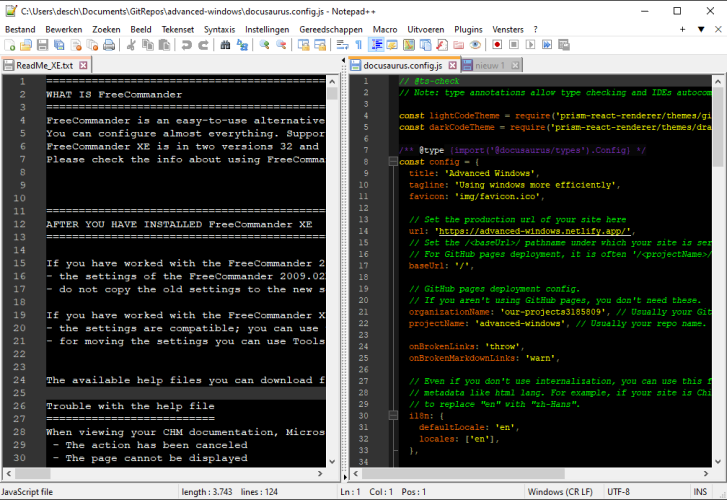727x500 pixels.
Task: Paste clipboard using the Paste icon
Action: [x=164, y=45]
